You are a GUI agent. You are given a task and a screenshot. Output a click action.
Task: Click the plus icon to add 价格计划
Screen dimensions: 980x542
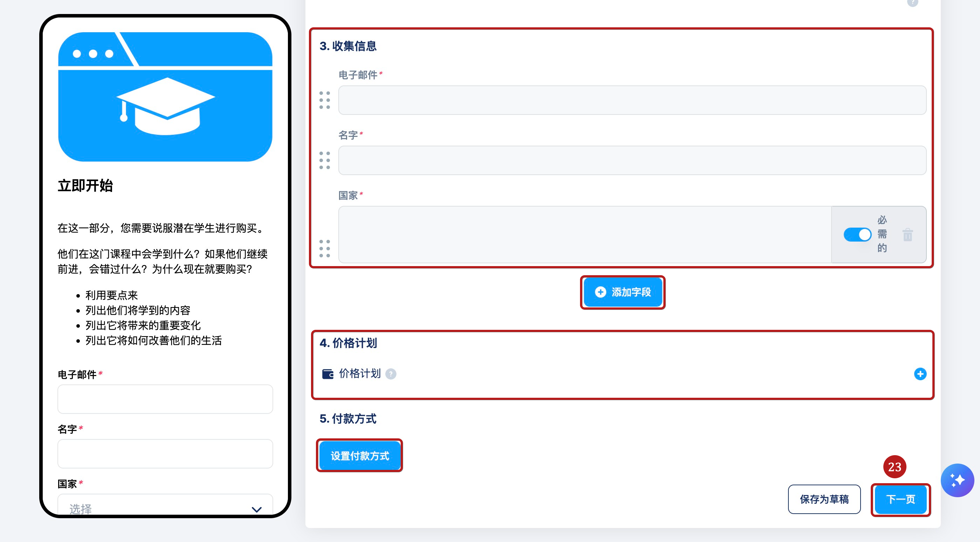click(920, 374)
